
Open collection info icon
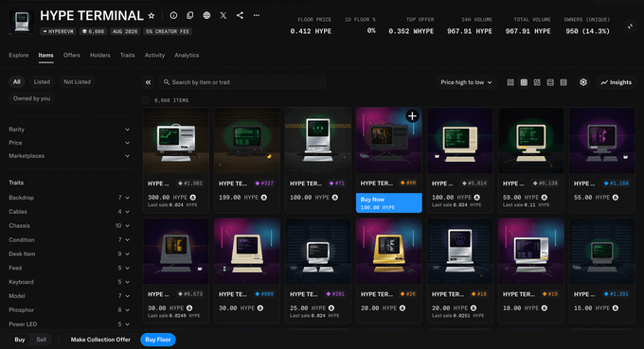(x=173, y=15)
